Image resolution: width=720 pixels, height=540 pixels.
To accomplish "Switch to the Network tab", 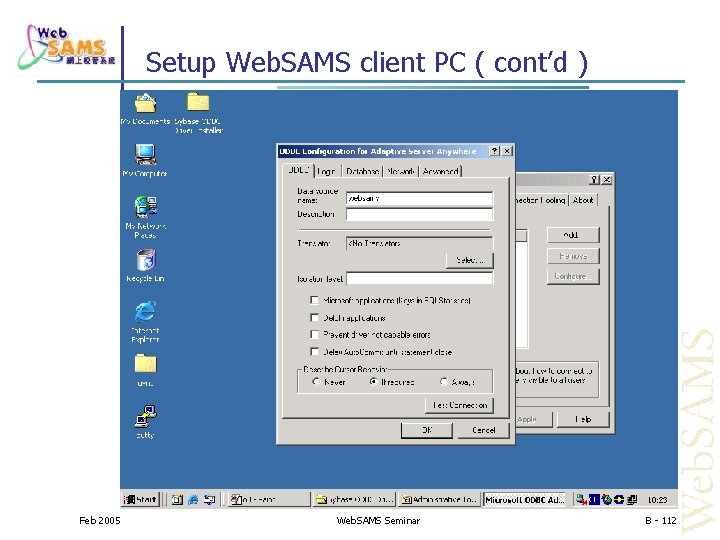I will 400,171.
